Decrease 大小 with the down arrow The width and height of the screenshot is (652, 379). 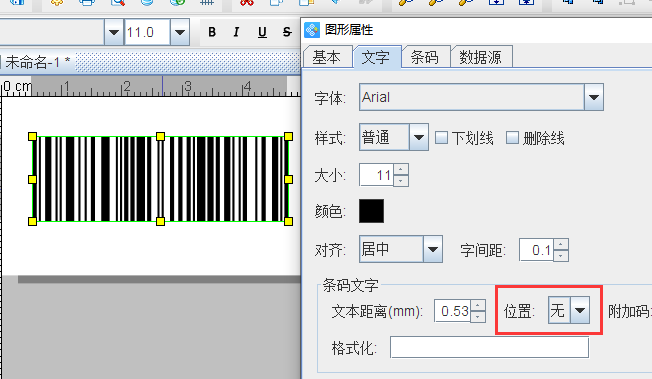pos(401,181)
